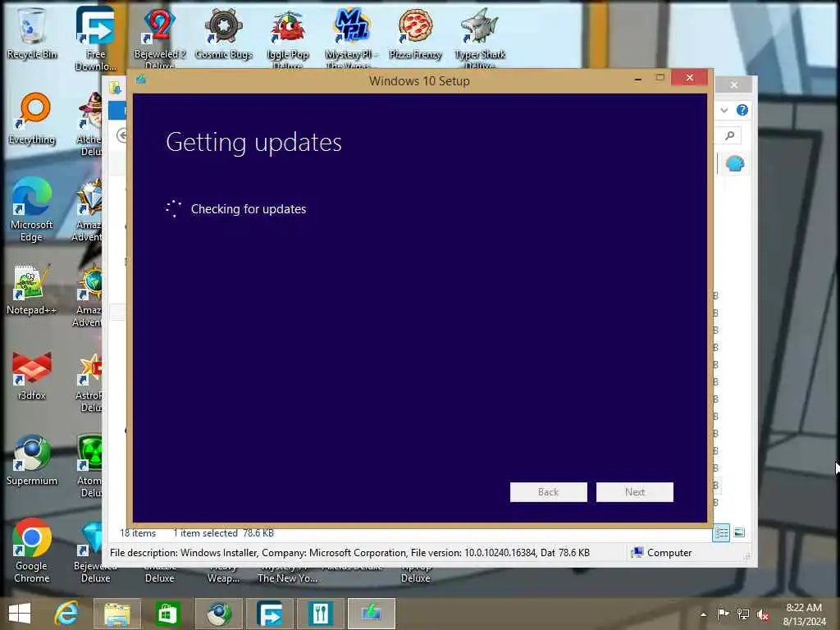Launch Mystery PI The Vegas shortcut
Screen dimensions: 840x630
351,39
